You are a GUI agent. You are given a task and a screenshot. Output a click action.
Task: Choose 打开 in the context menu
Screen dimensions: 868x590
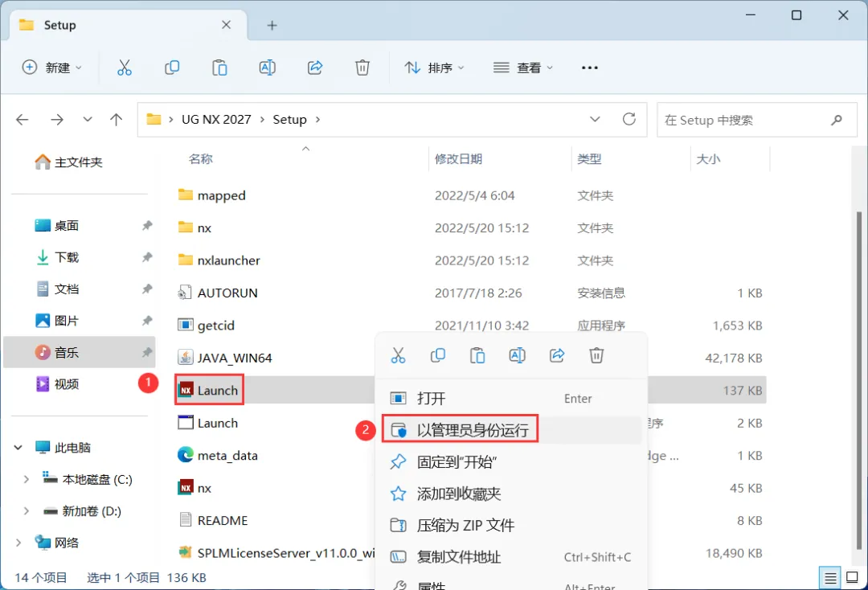(x=511, y=399)
